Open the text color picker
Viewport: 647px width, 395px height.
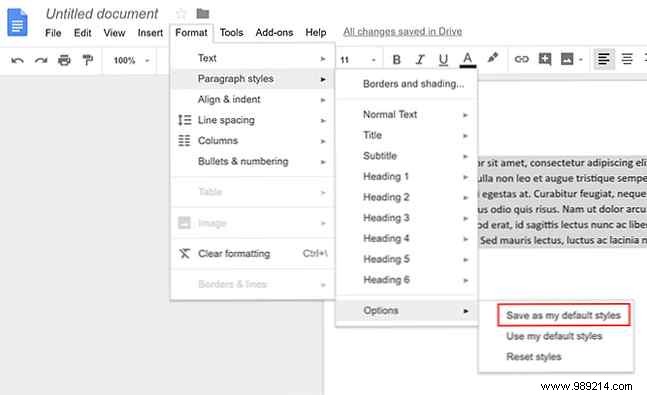[x=468, y=60]
